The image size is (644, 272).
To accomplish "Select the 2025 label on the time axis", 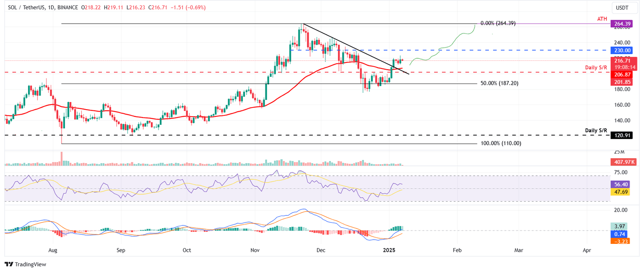I will tap(389, 250).
